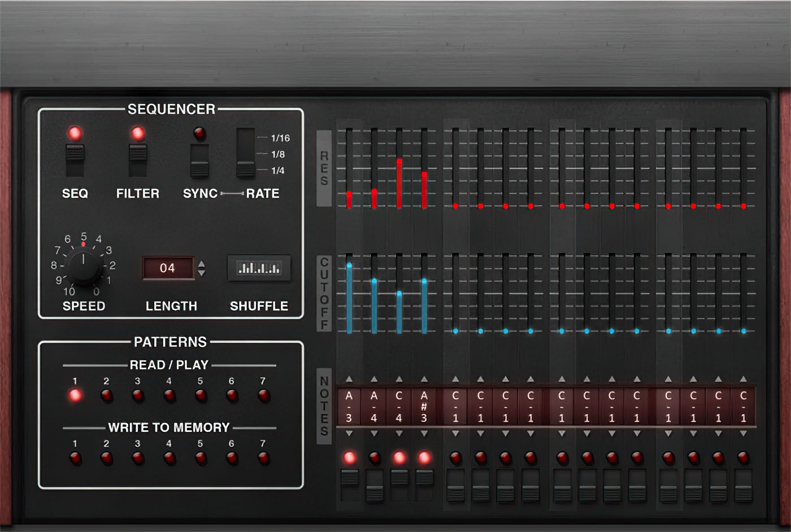Decrease Length with the down arrow

(202, 273)
